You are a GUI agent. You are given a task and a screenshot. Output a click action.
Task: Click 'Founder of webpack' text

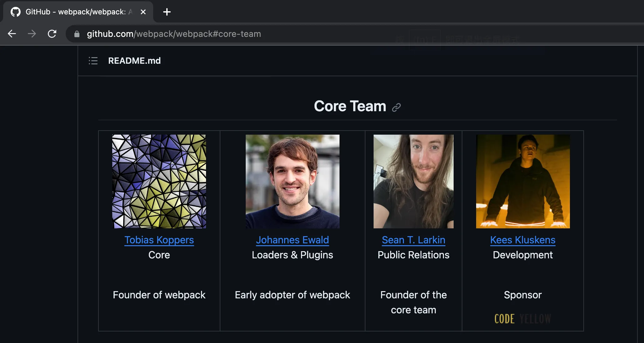159,295
